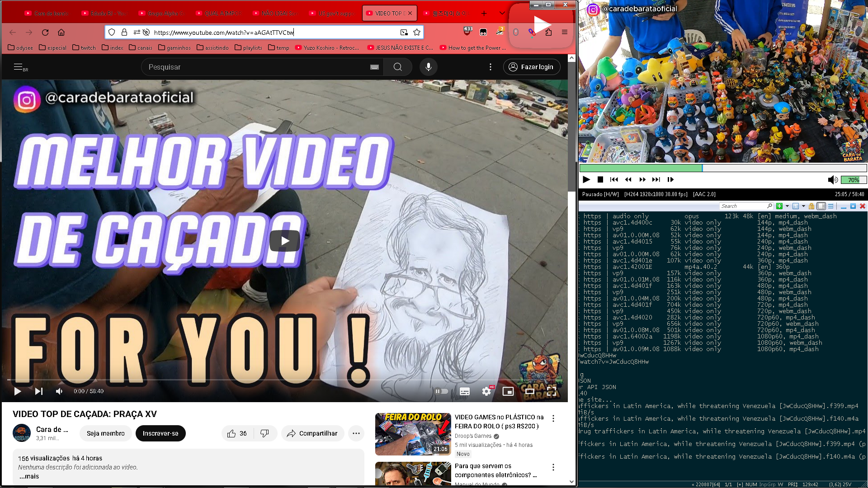
Task: Open the gaminhos bookmarks folder
Action: 175,47
